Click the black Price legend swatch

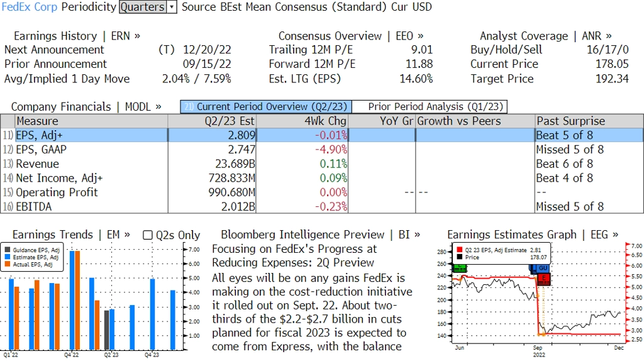[x=458, y=257]
